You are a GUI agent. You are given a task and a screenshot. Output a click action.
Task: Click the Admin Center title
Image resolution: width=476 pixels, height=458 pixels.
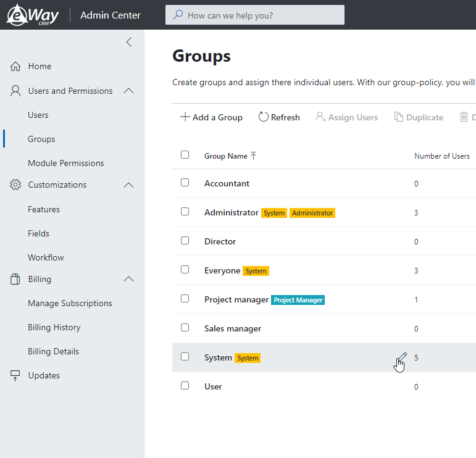pyautogui.click(x=111, y=15)
